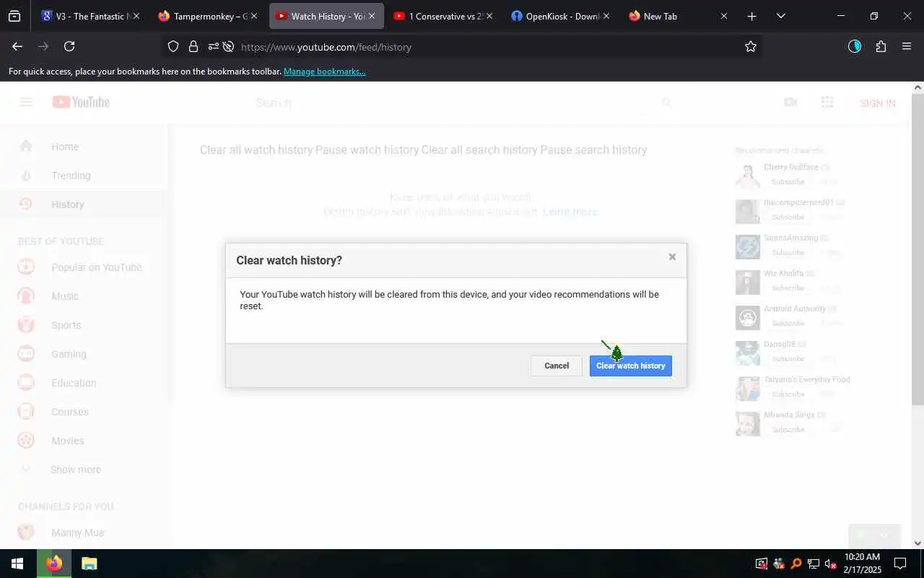Click Pause search history

(593, 150)
